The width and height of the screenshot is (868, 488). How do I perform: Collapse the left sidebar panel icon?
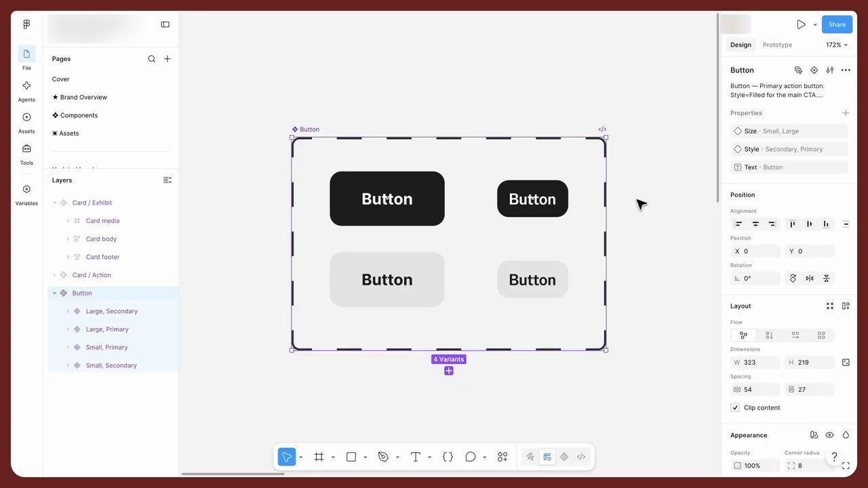[x=165, y=24]
